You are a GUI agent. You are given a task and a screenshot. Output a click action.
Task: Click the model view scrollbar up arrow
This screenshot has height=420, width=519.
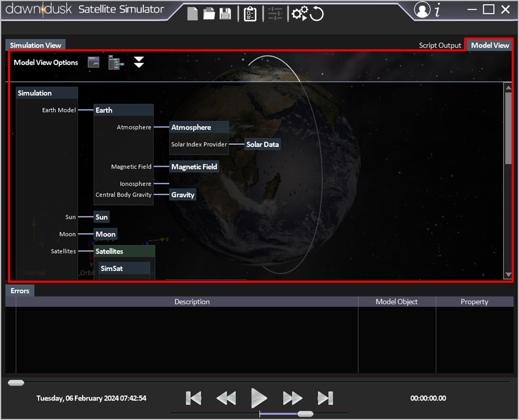[x=508, y=88]
